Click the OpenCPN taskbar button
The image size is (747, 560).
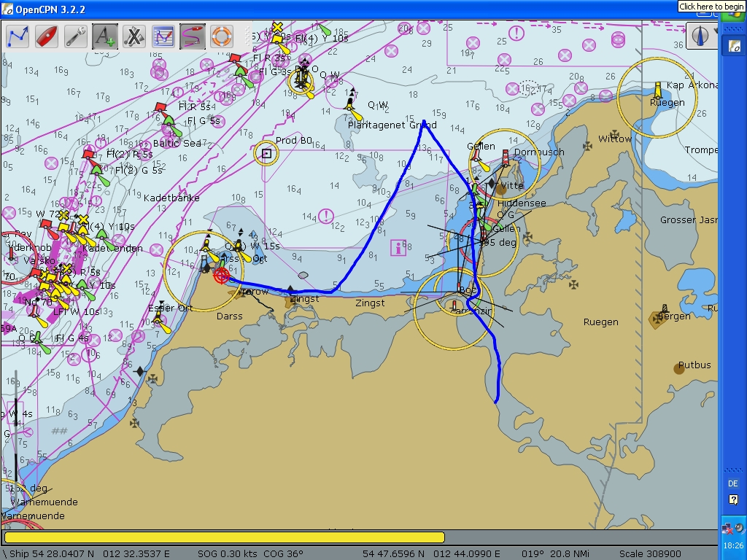point(734,46)
